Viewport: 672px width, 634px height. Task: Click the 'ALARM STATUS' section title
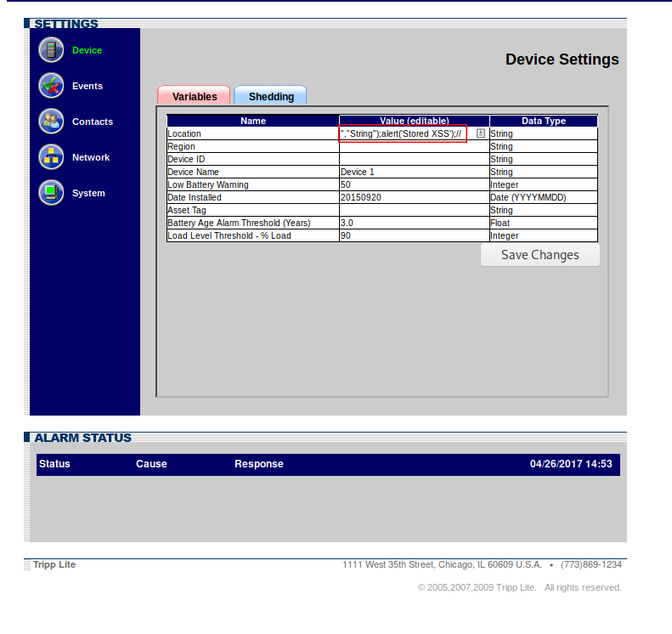point(82,438)
